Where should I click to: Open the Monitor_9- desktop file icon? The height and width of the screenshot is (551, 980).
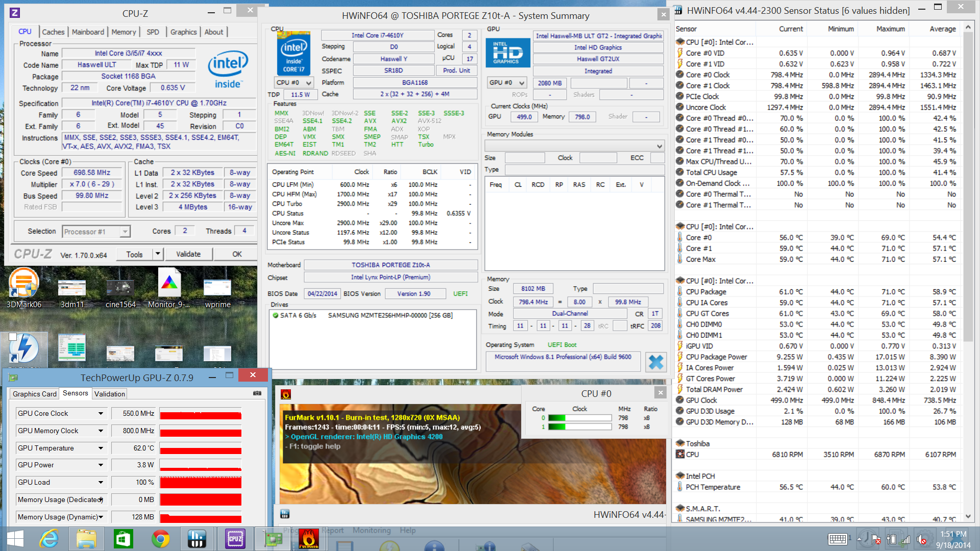169,288
